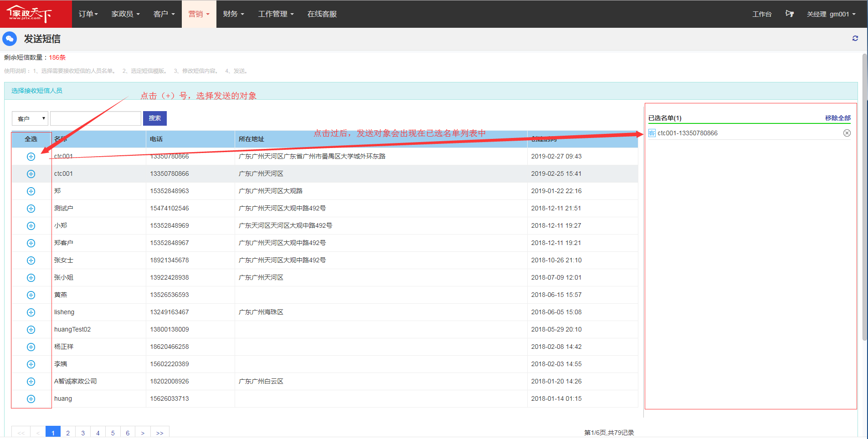Click plus icon for 杨正祥

31,347
